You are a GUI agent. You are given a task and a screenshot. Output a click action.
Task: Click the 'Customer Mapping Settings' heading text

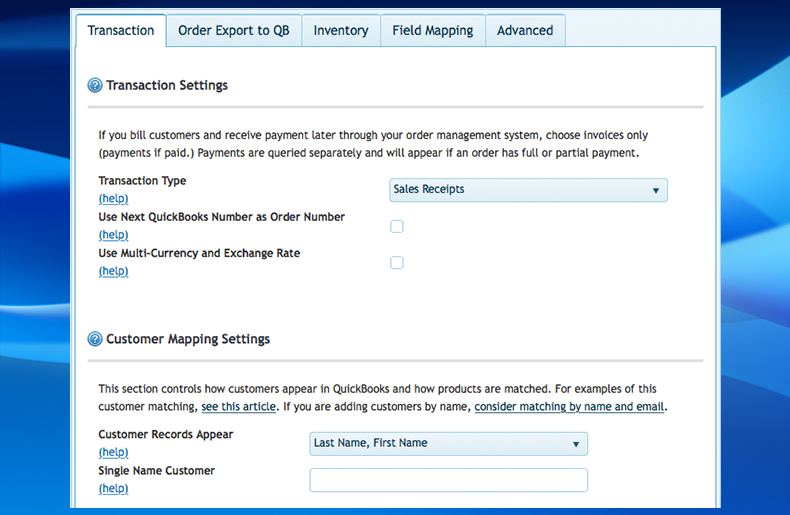click(x=188, y=339)
